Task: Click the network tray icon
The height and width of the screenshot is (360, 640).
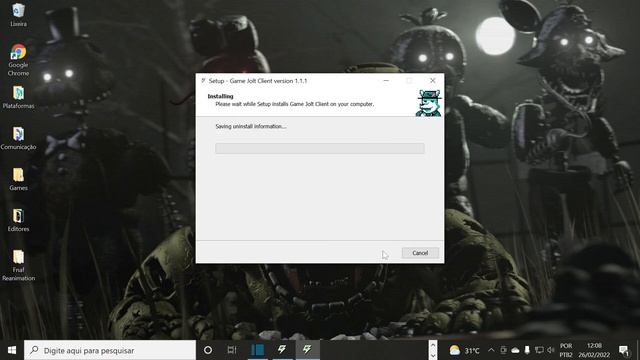Action: click(x=539, y=350)
